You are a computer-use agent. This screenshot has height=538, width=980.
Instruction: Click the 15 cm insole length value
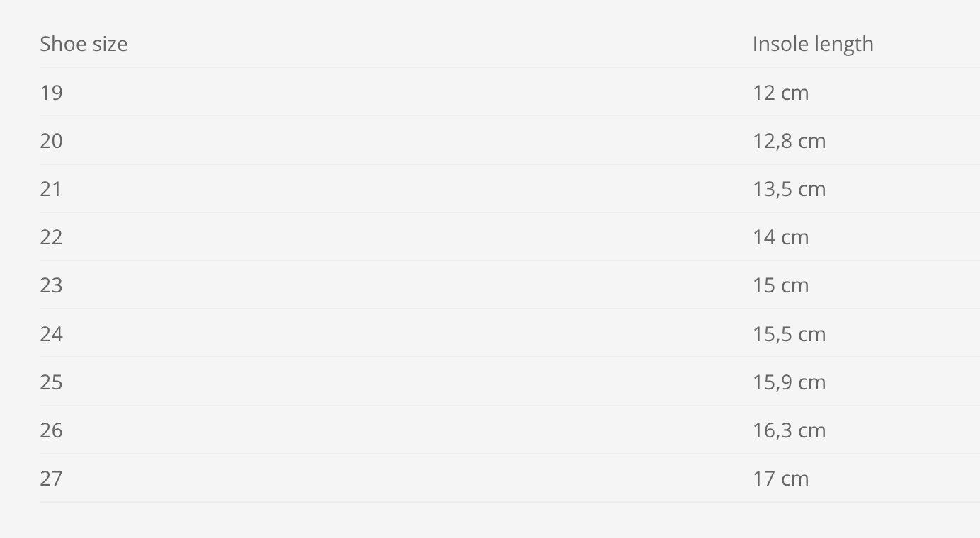[x=780, y=285]
